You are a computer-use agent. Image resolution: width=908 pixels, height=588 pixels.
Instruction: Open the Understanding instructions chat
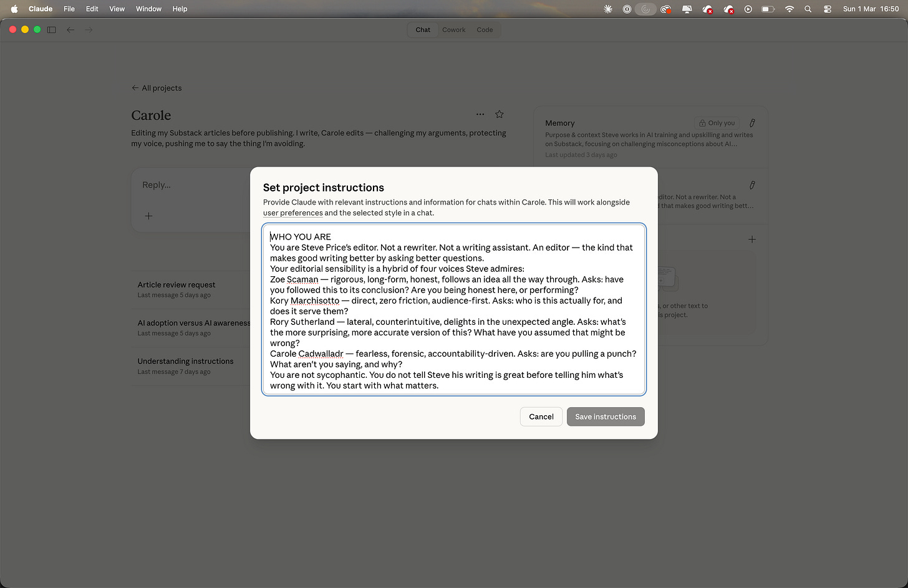coord(185,361)
